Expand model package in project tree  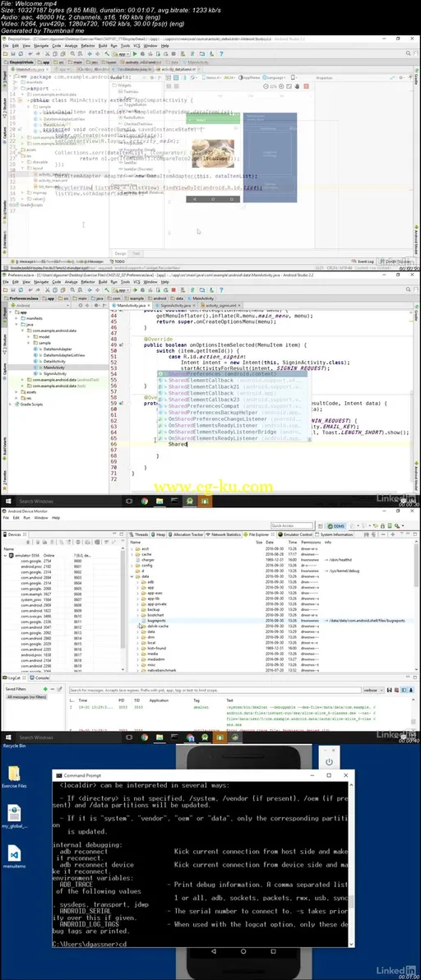(28, 337)
